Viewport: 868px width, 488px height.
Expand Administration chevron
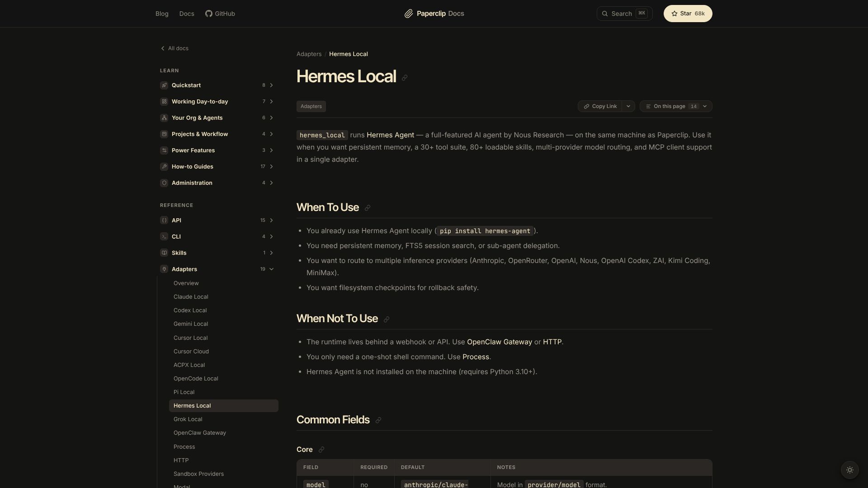[x=271, y=183]
